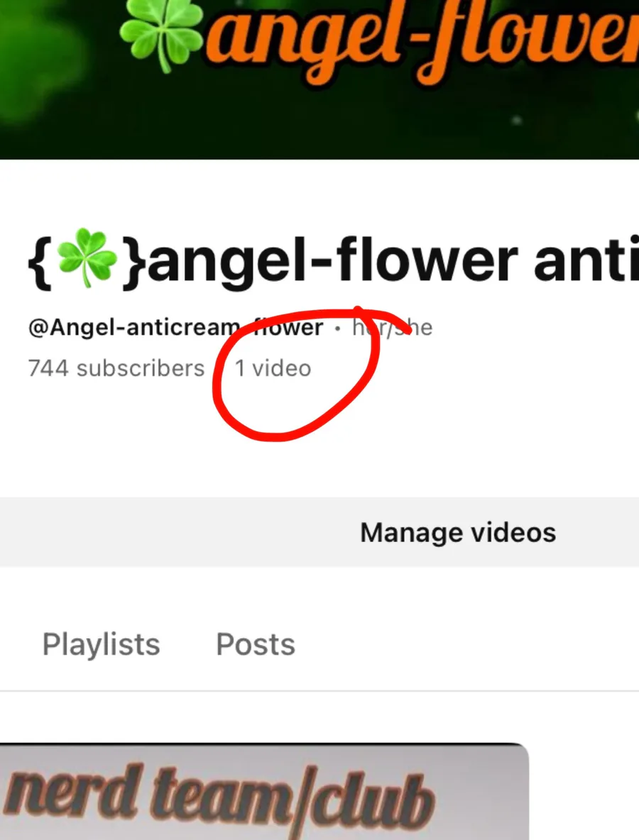Image resolution: width=639 pixels, height=840 pixels.
Task: Click the divider line under Playlists tab
Action: [x=319, y=691]
